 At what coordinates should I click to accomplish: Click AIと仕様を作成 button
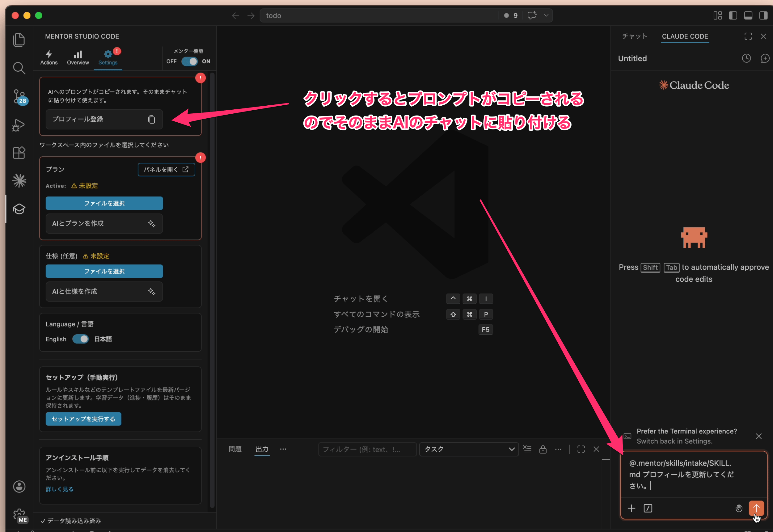click(x=104, y=292)
